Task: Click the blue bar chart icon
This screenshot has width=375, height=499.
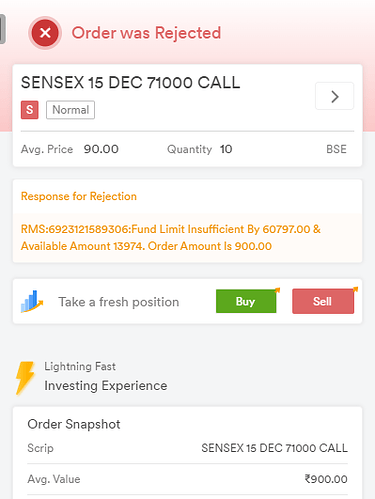Action: (32, 301)
